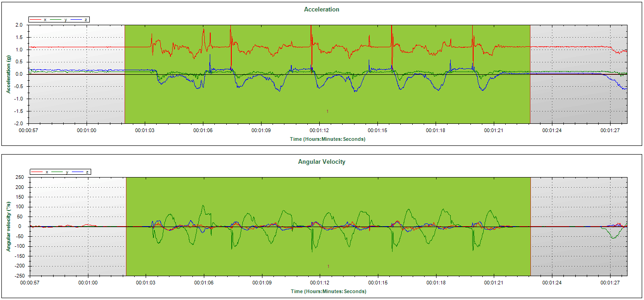Click the Angular Velocity chart title
The width and height of the screenshot is (644, 300).
[x=322, y=161]
